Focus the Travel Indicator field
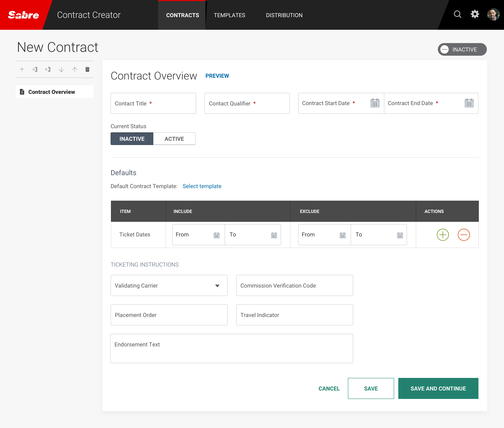The height and width of the screenshot is (428, 504). 295,315
